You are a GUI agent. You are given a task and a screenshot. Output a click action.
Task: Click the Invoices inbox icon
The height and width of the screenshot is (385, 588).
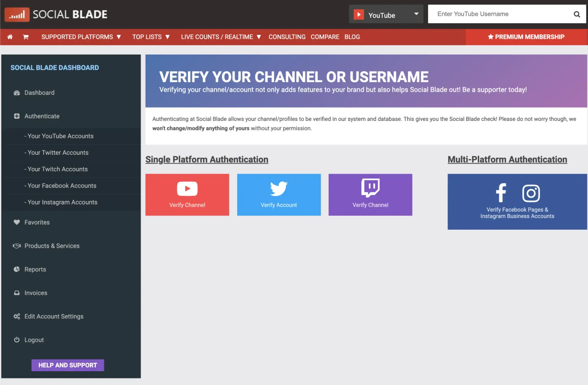point(17,293)
